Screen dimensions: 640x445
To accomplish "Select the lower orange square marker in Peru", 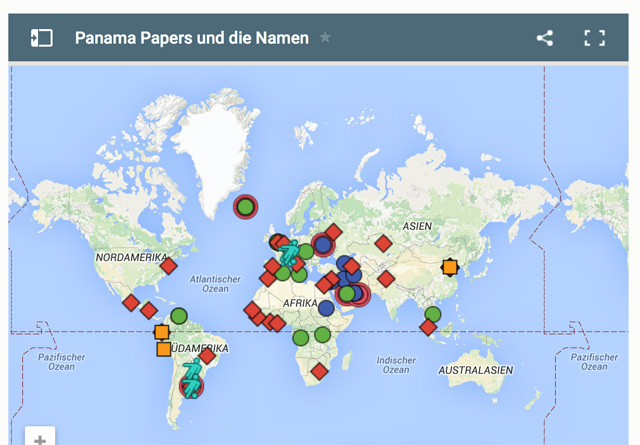I will pos(164,349).
